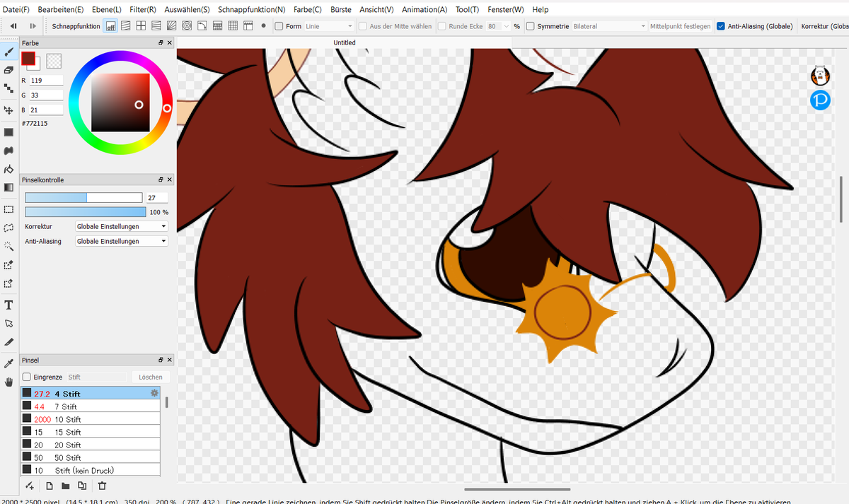Open the Fenster(W) menu
The width and height of the screenshot is (849, 504).
click(506, 10)
